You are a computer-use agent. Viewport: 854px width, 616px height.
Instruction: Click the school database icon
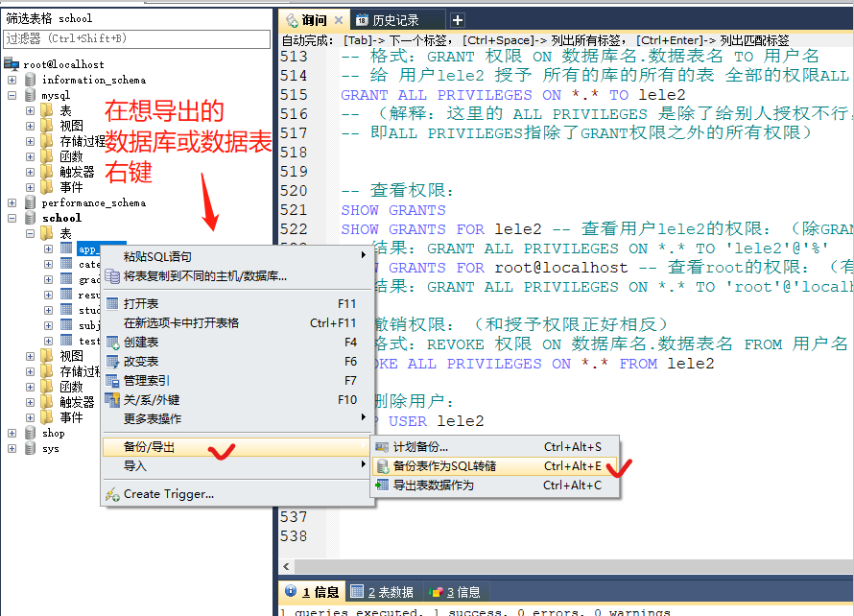click(31, 217)
